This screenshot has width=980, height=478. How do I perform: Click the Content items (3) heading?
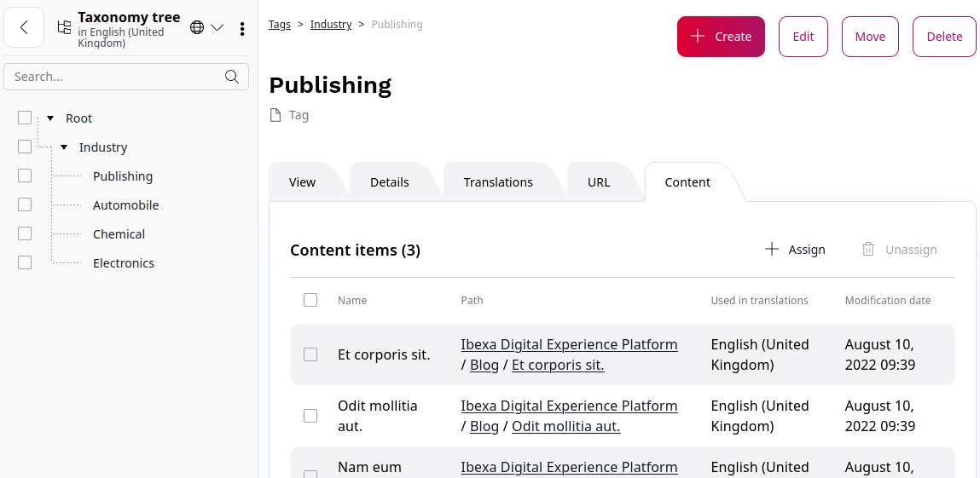coord(355,251)
